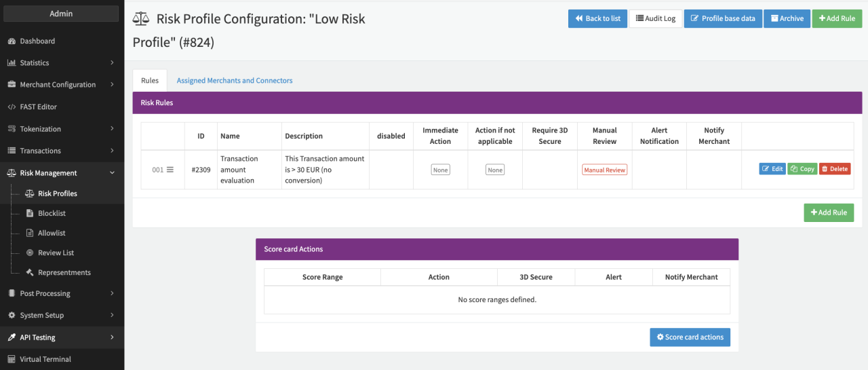Click the Virtual Terminal icon
This screenshot has height=370, width=868.
(12, 359)
